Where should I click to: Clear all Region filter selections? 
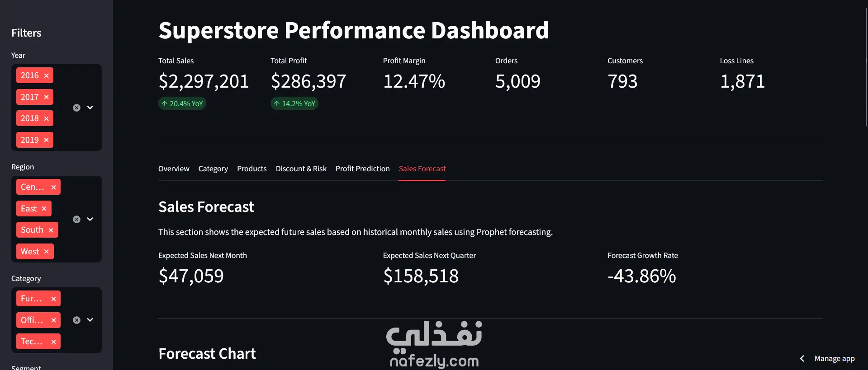[x=77, y=219]
